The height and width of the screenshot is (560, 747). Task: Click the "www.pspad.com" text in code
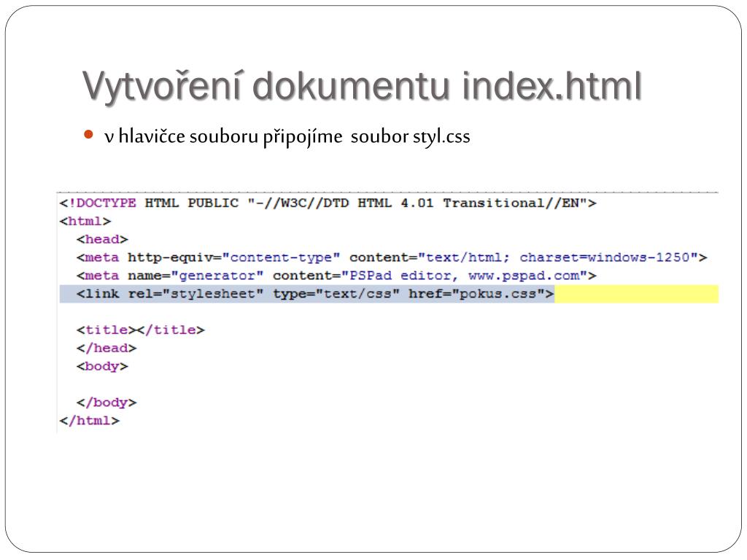pyautogui.click(x=524, y=276)
